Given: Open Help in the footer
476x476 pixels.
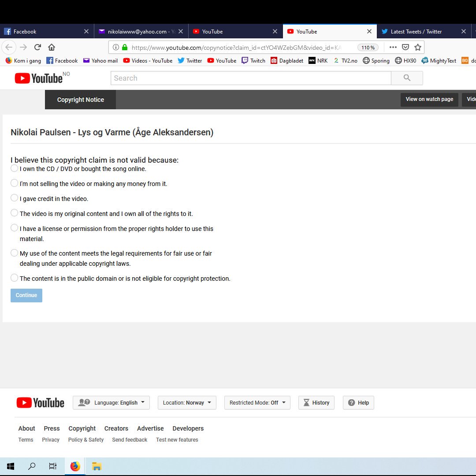Looking at the screenshot, I should (x=358, y=403).
